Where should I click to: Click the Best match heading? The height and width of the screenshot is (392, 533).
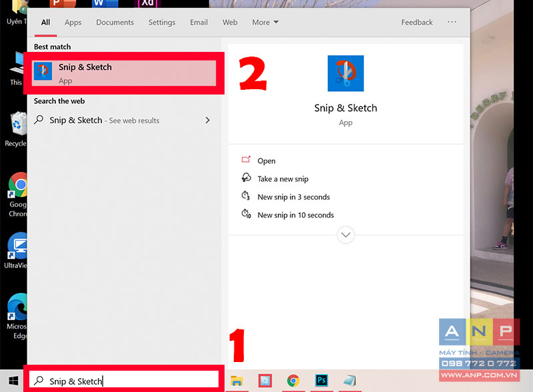53,47
